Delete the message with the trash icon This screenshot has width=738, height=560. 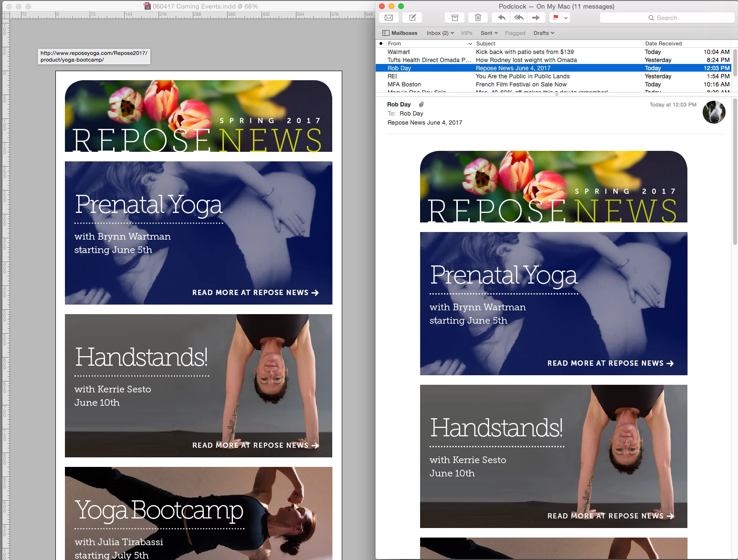478,18
